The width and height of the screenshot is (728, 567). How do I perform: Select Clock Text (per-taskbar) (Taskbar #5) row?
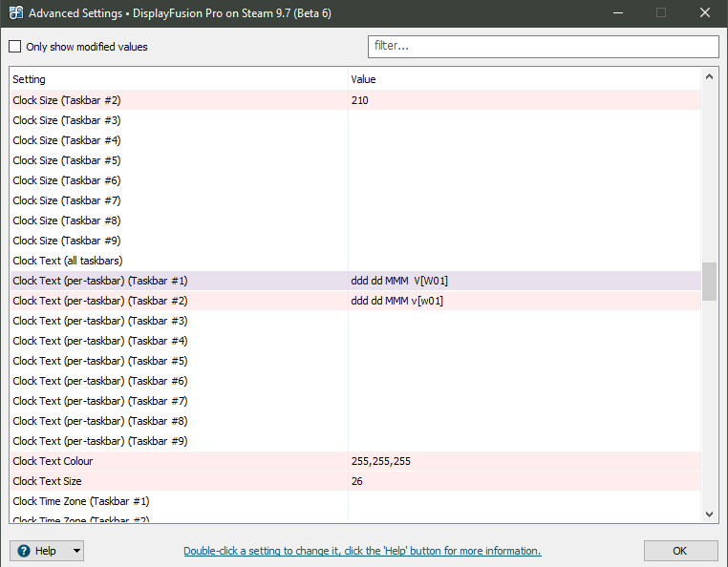tap(355, 361)
